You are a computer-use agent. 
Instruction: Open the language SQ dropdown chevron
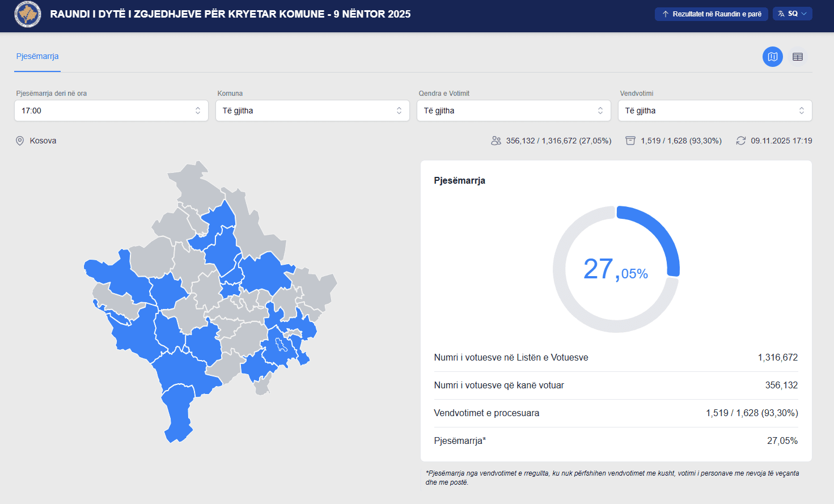804,14
